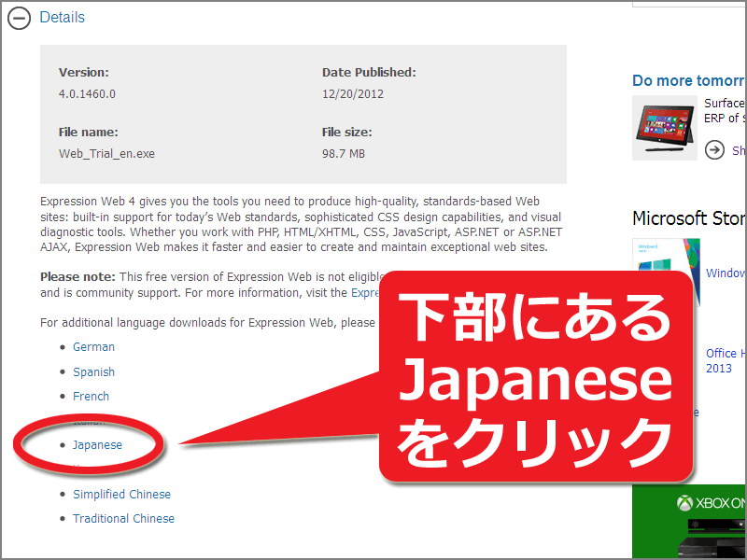The width and height of the screenshot is (747, 560).
Task: Click the Windows 8 product box image
Action: 666,255
